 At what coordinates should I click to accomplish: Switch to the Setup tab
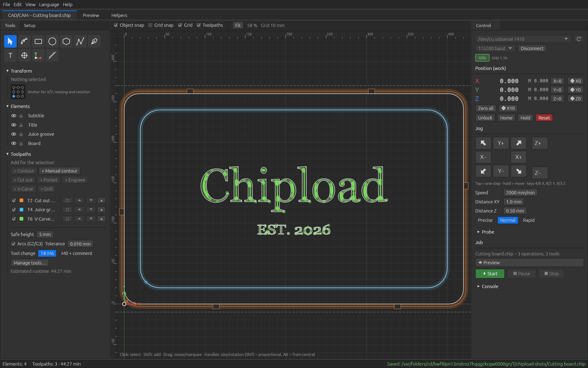click(x=30, y=26)
